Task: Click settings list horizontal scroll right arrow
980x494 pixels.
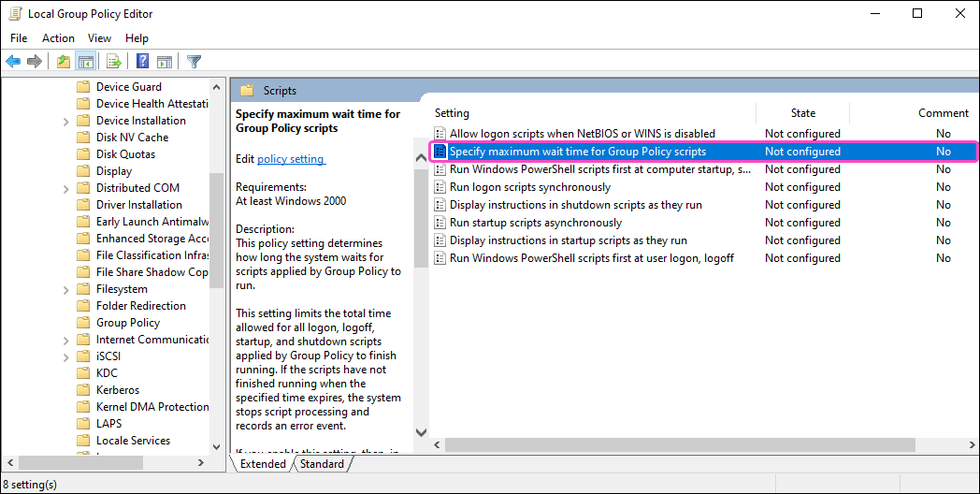Action: click(x=972, y=445)
